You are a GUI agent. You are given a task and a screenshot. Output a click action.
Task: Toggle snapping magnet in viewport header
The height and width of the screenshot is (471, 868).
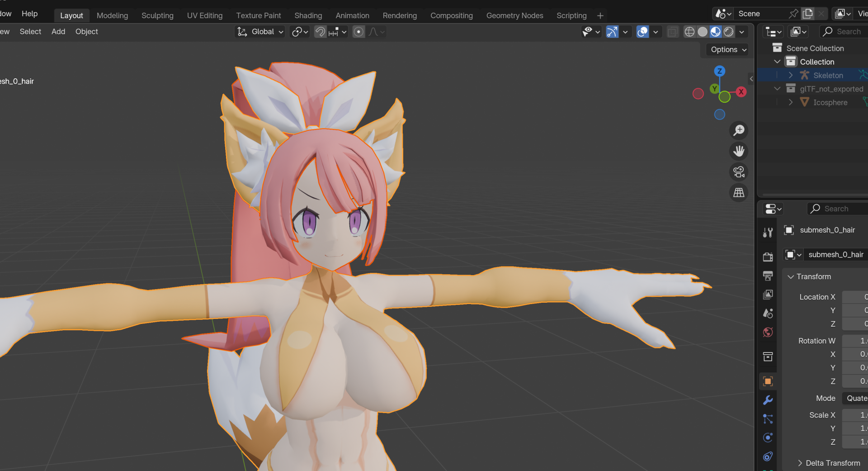pyautogui.click(x=320, y=32)
